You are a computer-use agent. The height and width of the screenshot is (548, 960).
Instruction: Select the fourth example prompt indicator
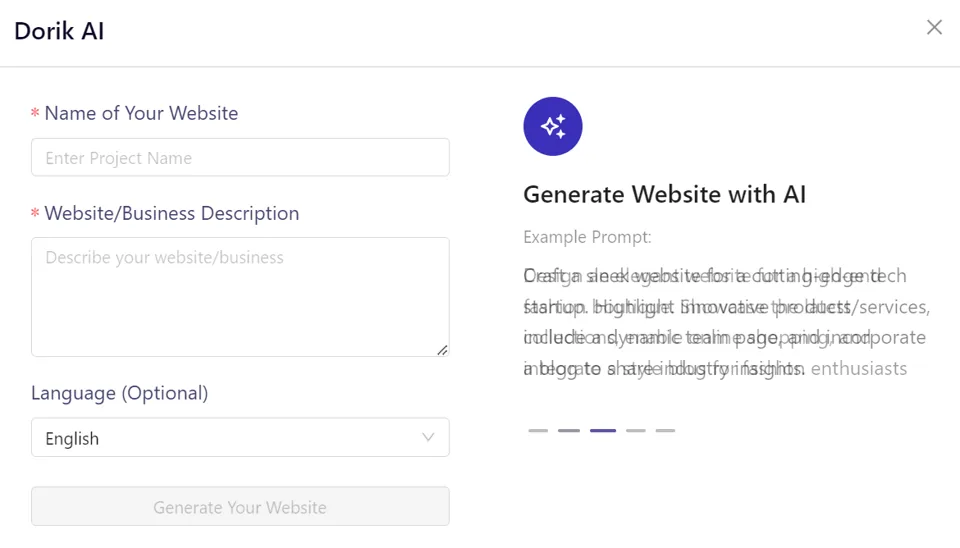pyautogui.click(x=636, y=430)
